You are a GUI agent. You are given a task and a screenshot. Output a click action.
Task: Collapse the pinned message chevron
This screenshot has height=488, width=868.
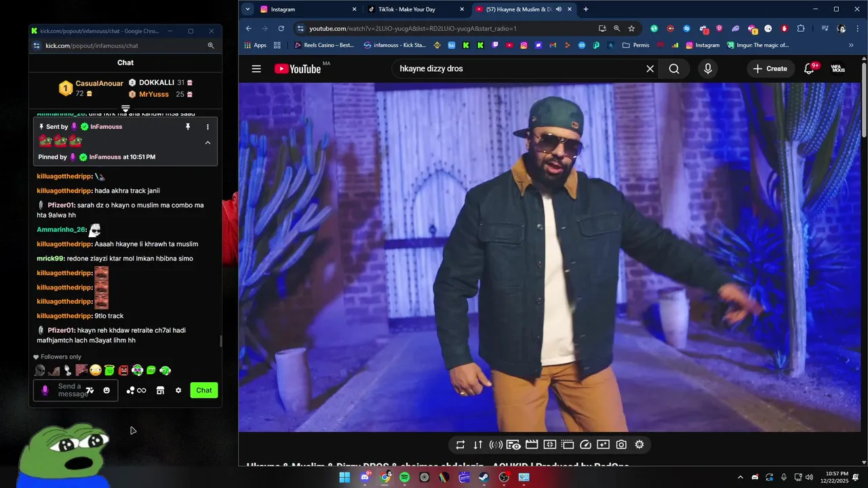coord(208,142)
